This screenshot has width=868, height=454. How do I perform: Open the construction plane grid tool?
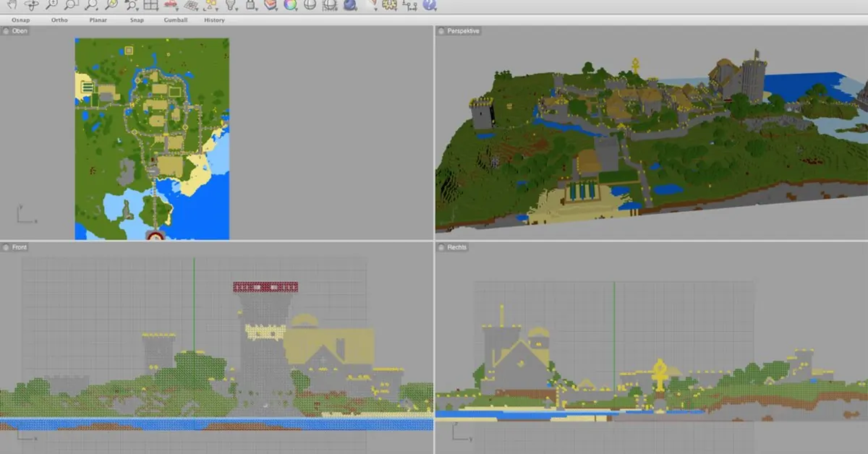(192, 5)
